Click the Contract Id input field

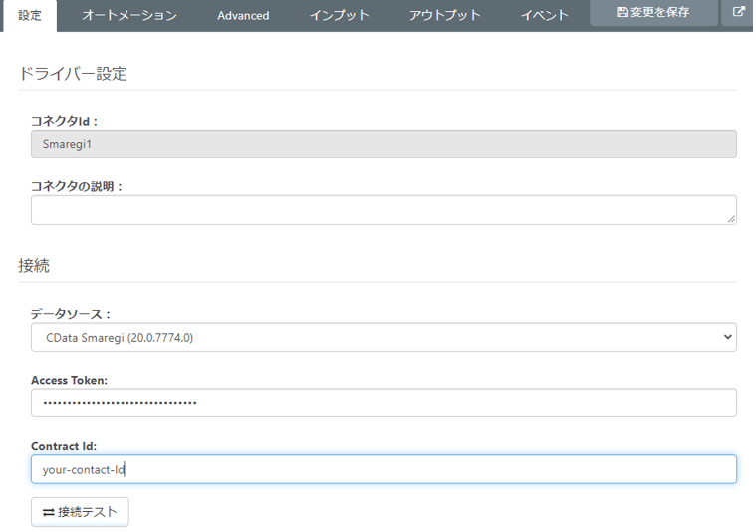(x=383, y=469)
